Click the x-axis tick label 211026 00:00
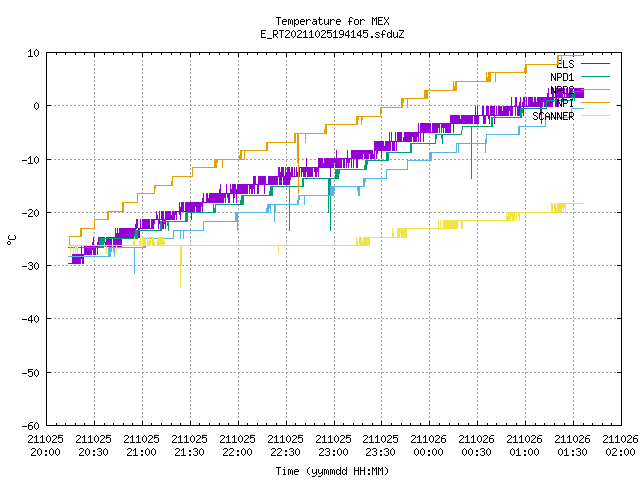This screenshot has height=480, width=640. coord(429,445)
